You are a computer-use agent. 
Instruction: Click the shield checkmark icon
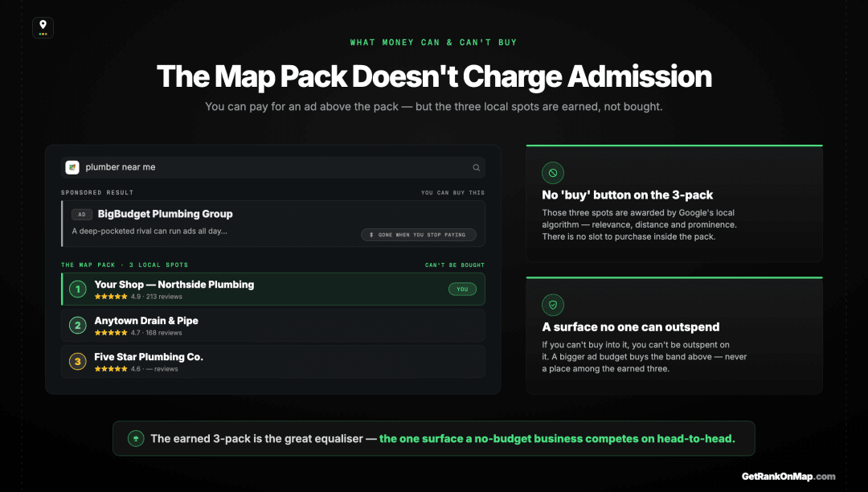552,305
